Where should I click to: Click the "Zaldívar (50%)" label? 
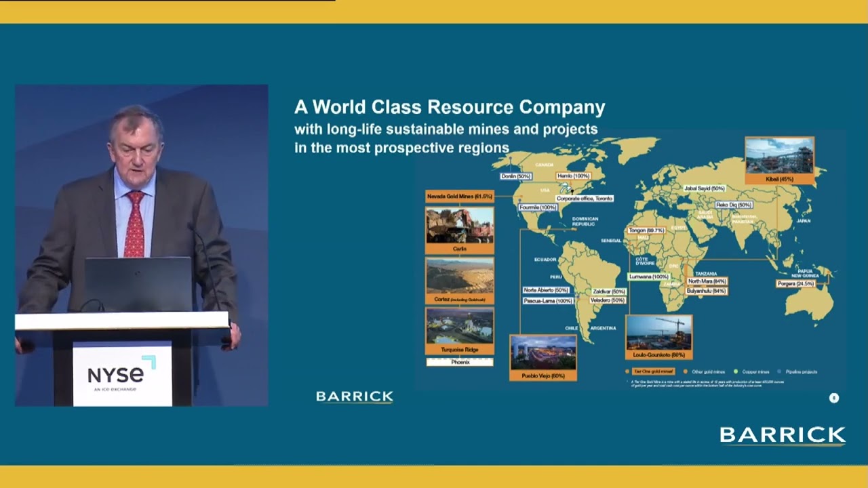(x=609, y=291)
